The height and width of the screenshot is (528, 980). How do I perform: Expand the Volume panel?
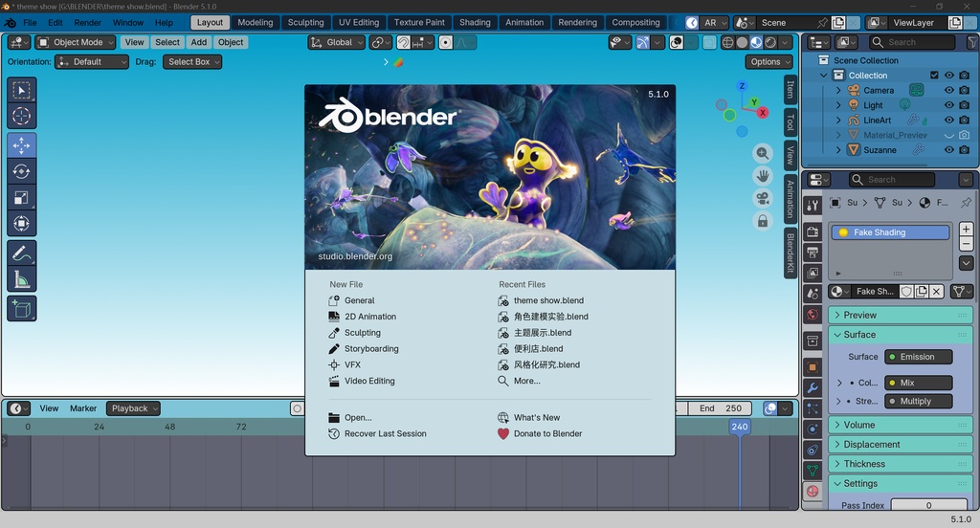pos(900,425)
